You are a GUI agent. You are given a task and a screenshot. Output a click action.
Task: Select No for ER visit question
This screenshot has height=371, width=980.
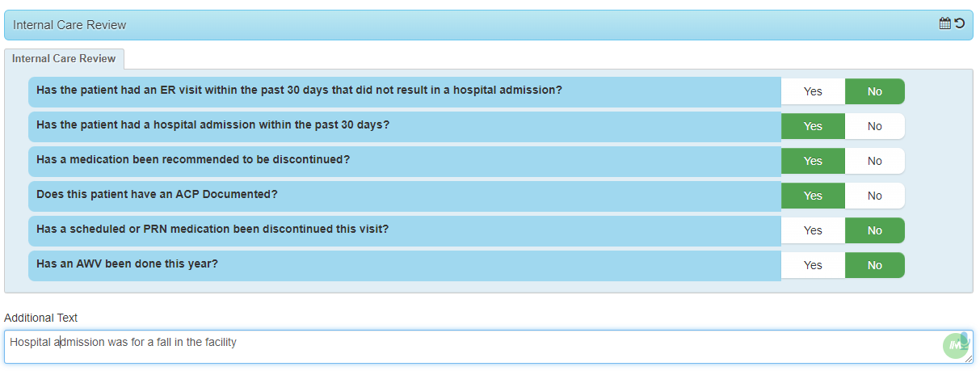coord(875,91)
